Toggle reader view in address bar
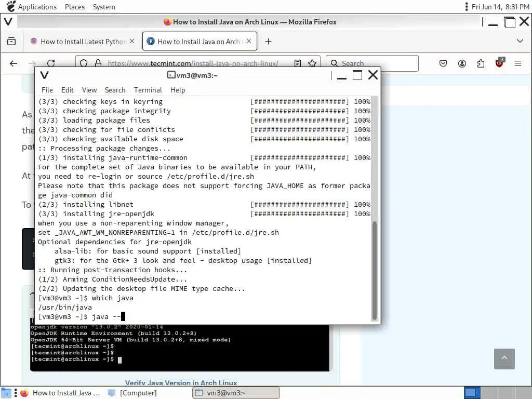532x399 pixels. (x=298, y=63)
